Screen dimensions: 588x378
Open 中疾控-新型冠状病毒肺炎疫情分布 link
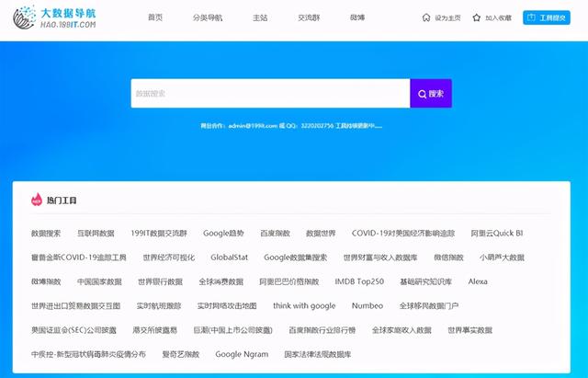click(88, 354)
